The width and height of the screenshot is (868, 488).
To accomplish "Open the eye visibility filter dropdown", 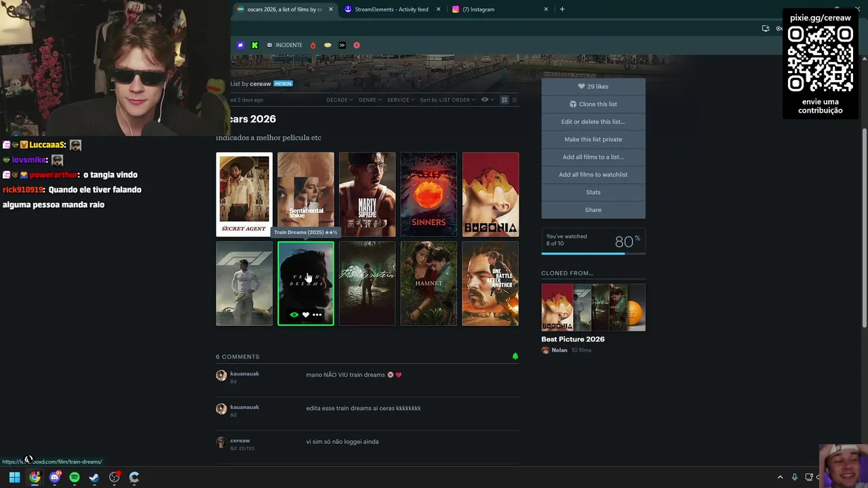I will [x=488, y=100].
